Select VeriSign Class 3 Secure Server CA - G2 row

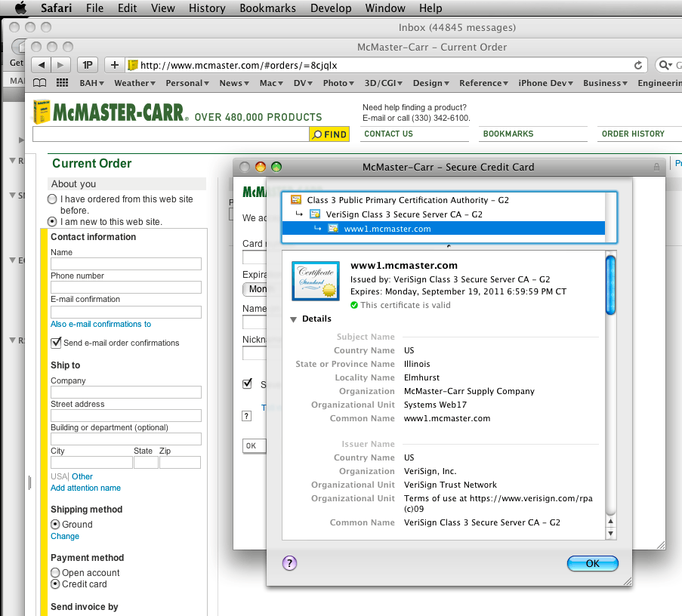(x=443, y=214)
